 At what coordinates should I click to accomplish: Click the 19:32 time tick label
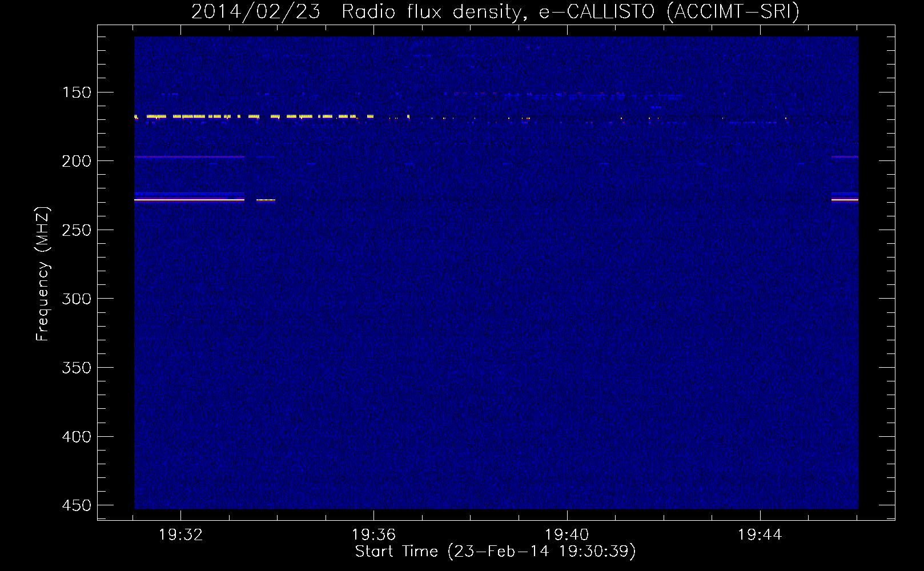coord(180,535)
